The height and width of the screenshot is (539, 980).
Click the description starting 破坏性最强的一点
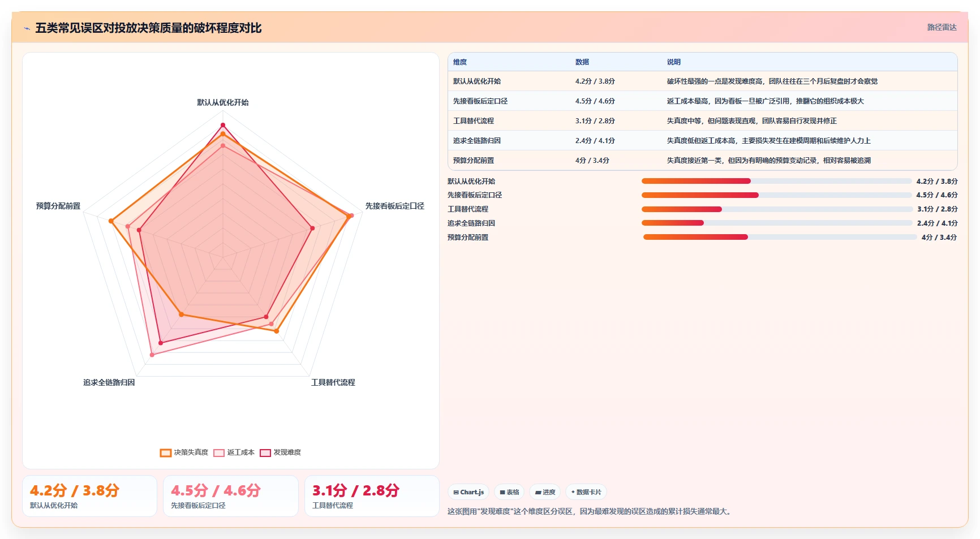click(772, 81)
